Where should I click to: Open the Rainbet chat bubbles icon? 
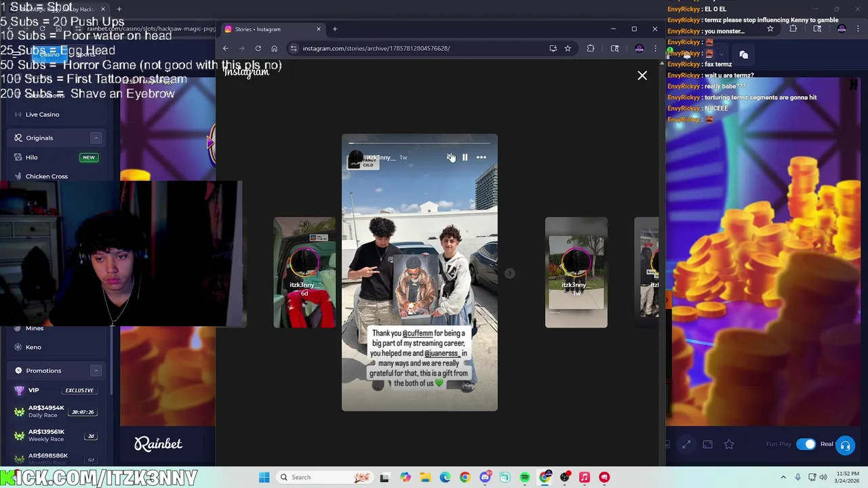click(743, 55)
